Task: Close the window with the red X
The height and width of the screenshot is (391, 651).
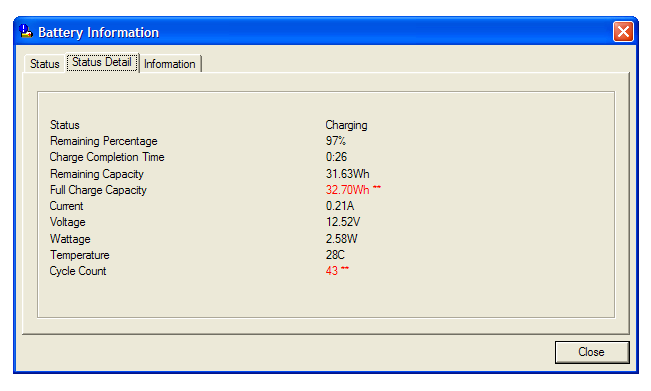Action: [x=623, y=32]
